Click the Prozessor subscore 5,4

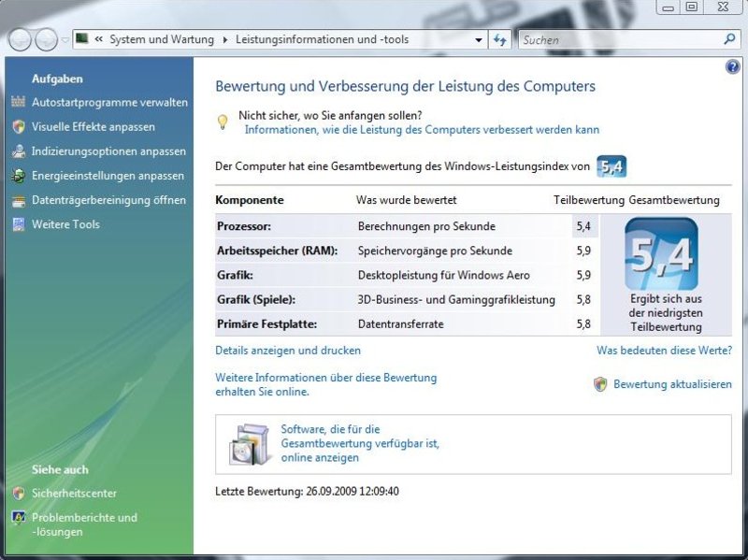pos(583,226)
